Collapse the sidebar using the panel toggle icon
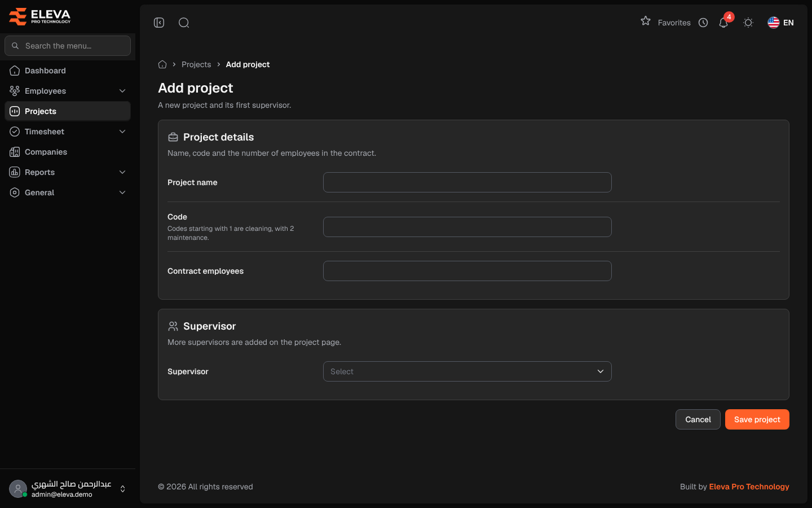This screenshot has height=508, width=812. [x=159, y=23]
